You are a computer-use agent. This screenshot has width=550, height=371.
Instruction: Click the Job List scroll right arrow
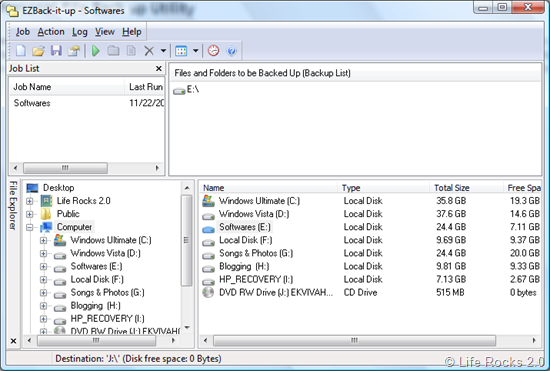(x=157, y=168)
